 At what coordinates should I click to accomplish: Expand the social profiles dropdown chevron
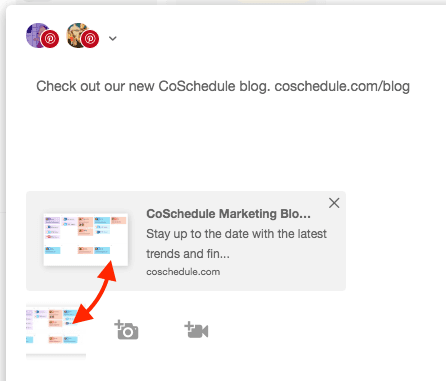pyautogui.click(x=113, y=38)
